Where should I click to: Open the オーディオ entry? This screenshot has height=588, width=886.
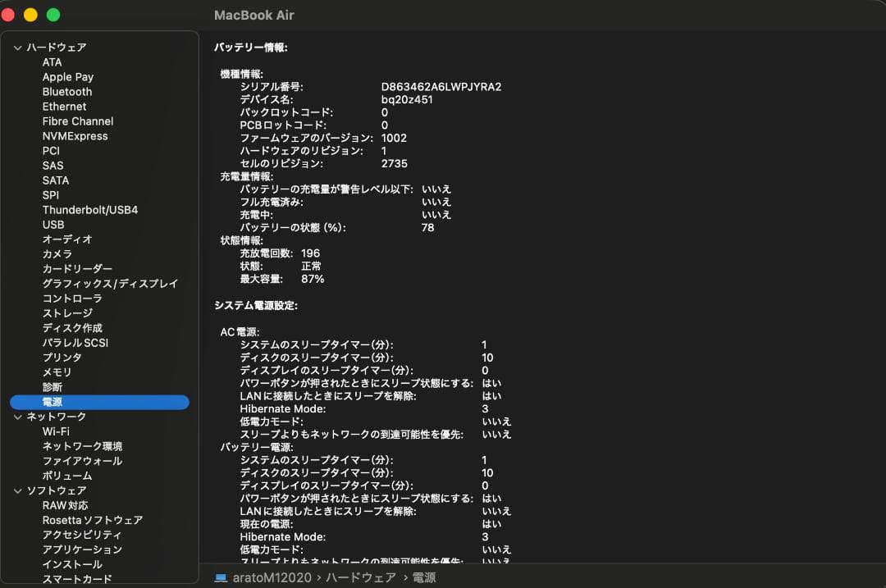tap(66, 239)
